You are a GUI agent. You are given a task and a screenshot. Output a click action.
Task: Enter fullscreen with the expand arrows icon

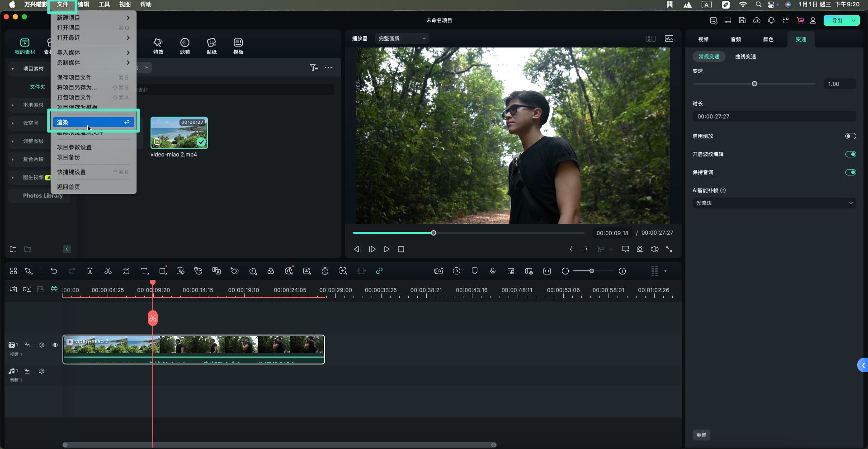pyautogui.click(x=669, y=249)
